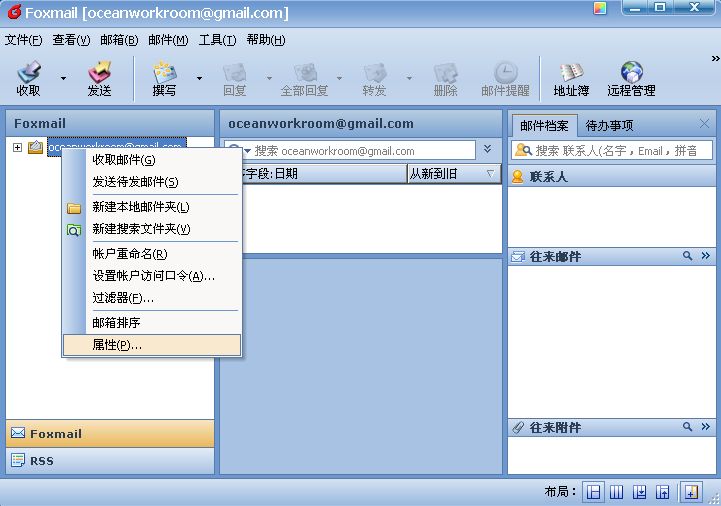Screen dimensions: 721x506
Task: Open the 查看(V) menu
Action: (x=71, y=40)
